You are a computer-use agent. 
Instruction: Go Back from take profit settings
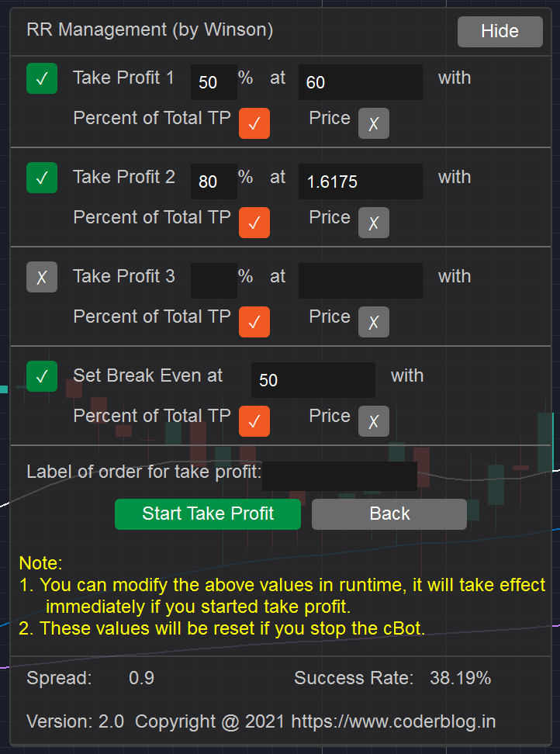click(389, 514)
